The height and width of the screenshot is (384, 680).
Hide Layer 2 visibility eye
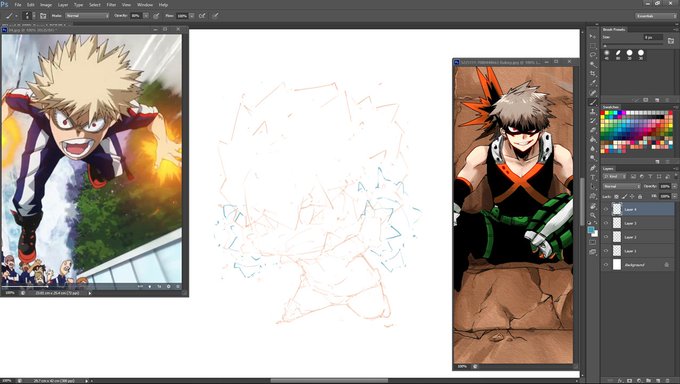click(x=606, y=237)
